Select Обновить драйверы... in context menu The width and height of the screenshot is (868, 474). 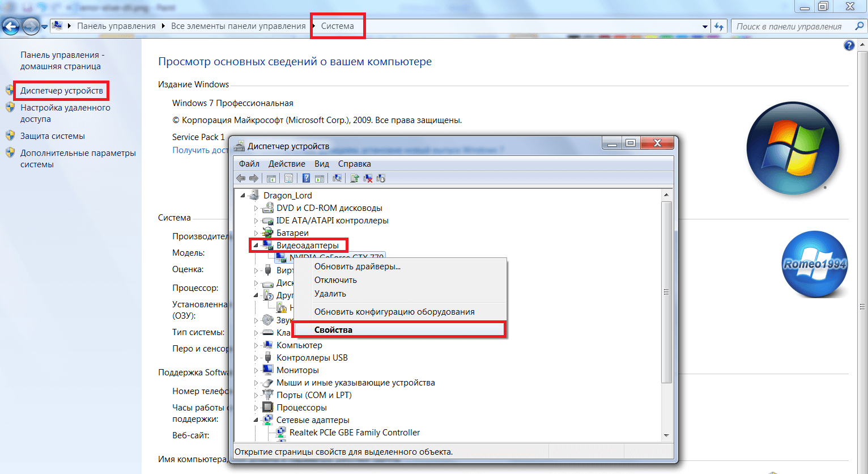point(357,266)
